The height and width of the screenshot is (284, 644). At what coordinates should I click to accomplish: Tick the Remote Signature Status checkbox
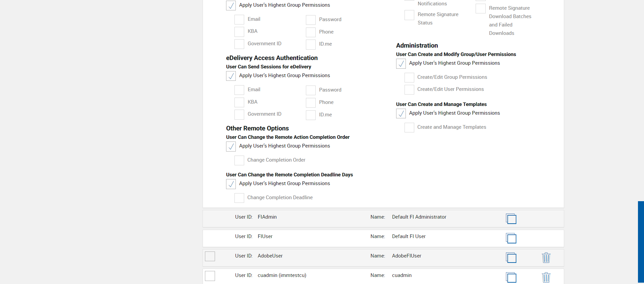point(409,15)
